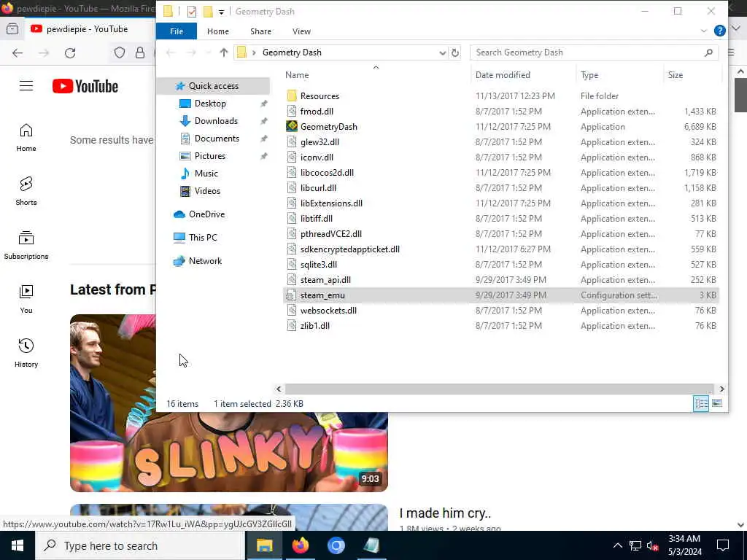The image size is (747, 560).
Task: Click Firefox tracking protection shield icon
Action: 120,52
